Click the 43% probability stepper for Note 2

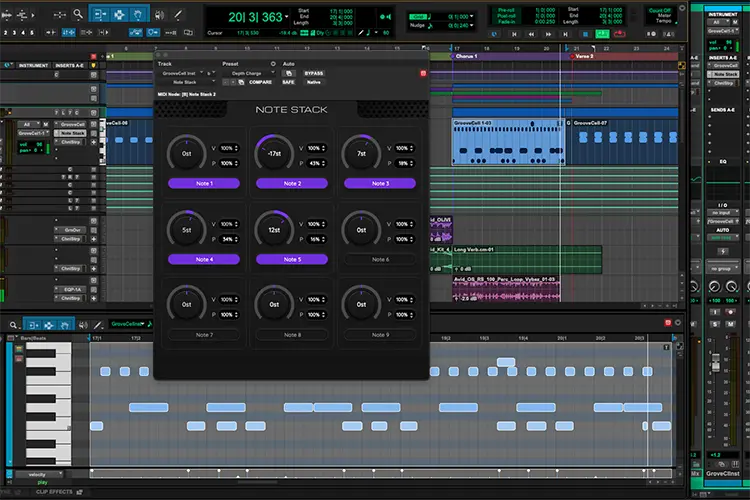(316, 163)
